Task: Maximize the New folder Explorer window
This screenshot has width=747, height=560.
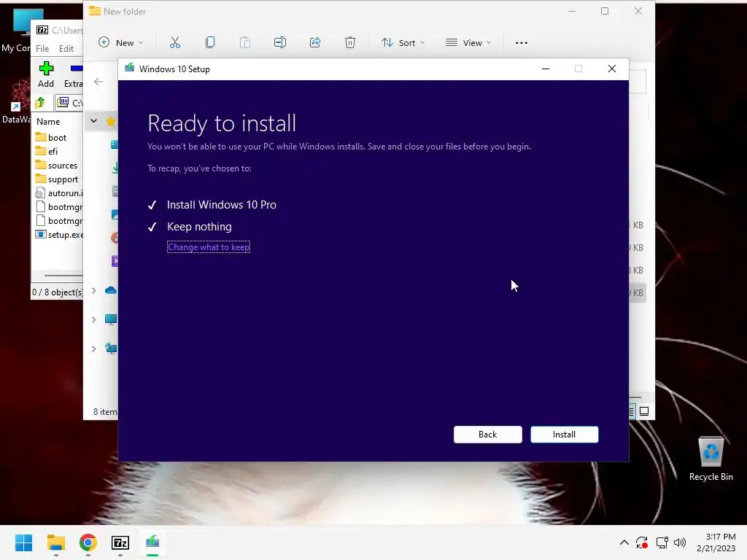Action: coord(605,11)
